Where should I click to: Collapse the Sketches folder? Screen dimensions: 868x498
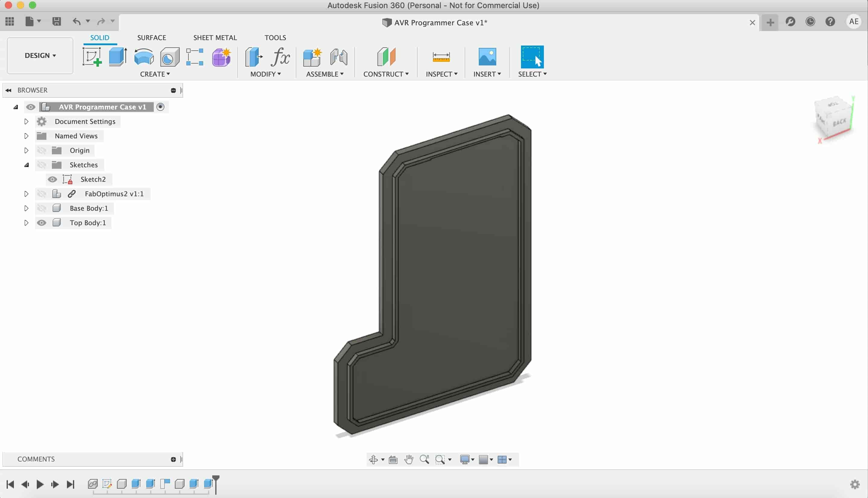tap(26, 165)
